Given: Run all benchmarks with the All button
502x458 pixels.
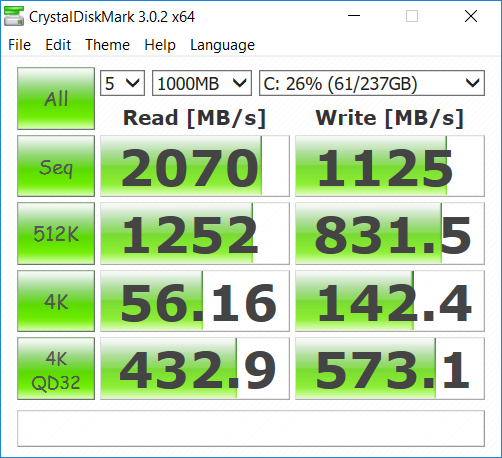Looking at the screenshot, I should [56, 98].
